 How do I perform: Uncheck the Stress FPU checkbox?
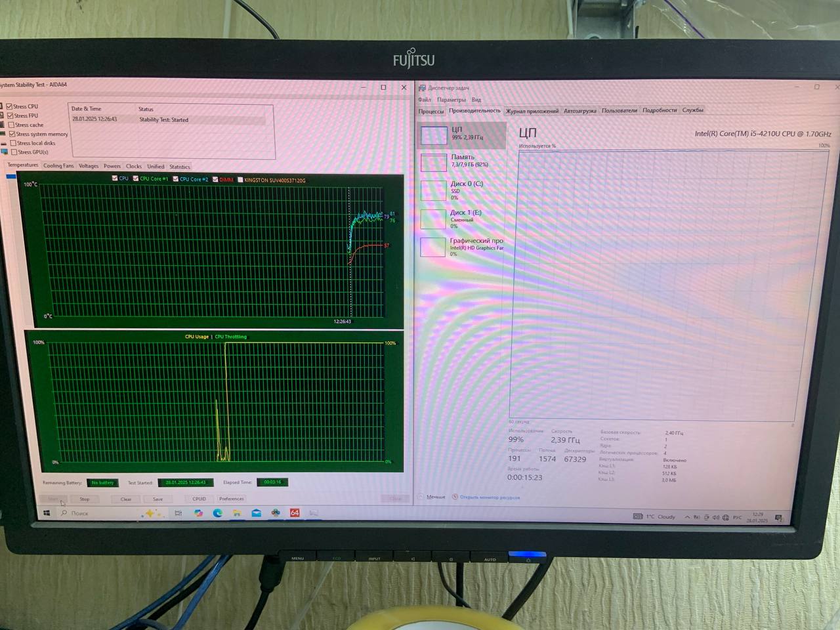[10, 115]
